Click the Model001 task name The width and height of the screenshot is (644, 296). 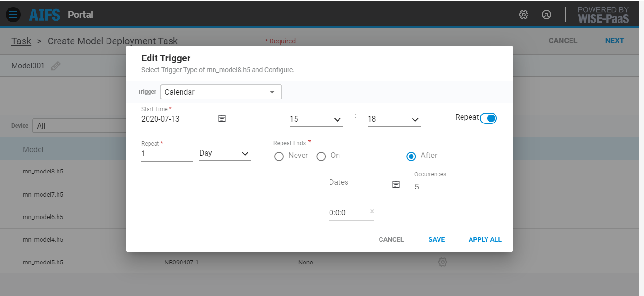pyautogui.click(x=28, y=66)
